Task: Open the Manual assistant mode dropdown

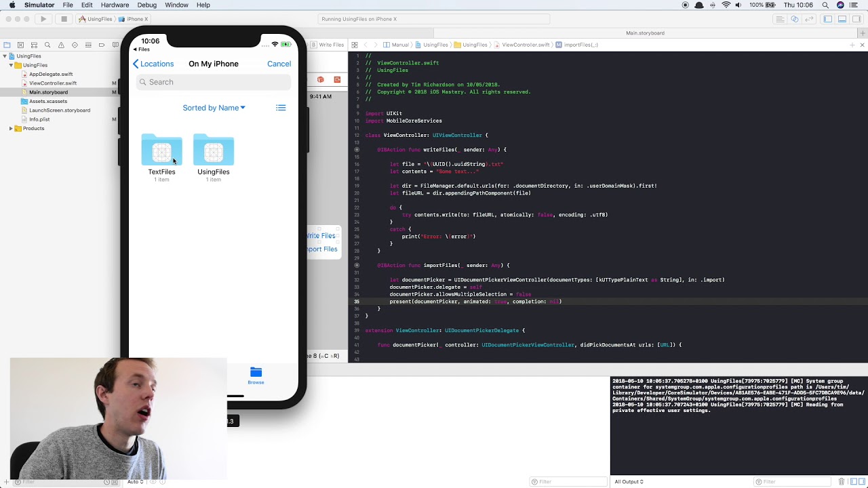Action: [x=396, y=45]
